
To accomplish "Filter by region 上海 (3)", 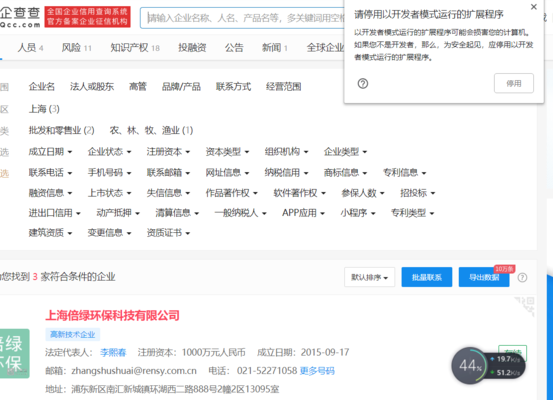I will pyautogui.click(x=44, y=109).
